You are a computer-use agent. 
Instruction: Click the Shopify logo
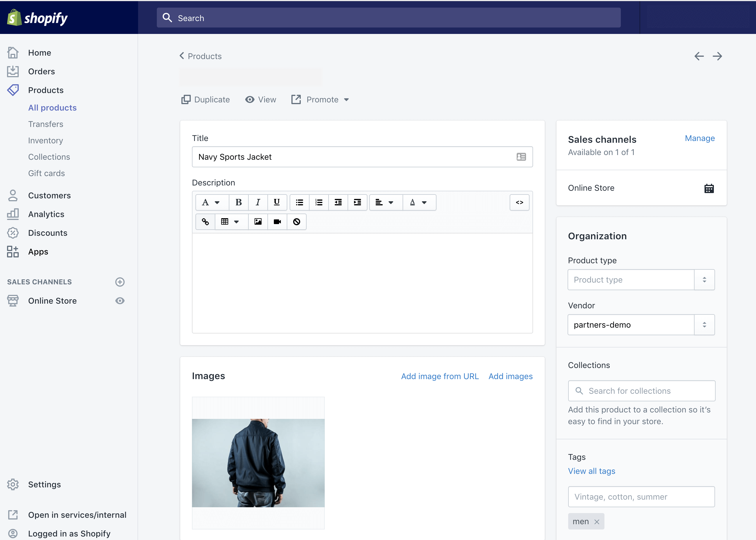click(37, 18)
